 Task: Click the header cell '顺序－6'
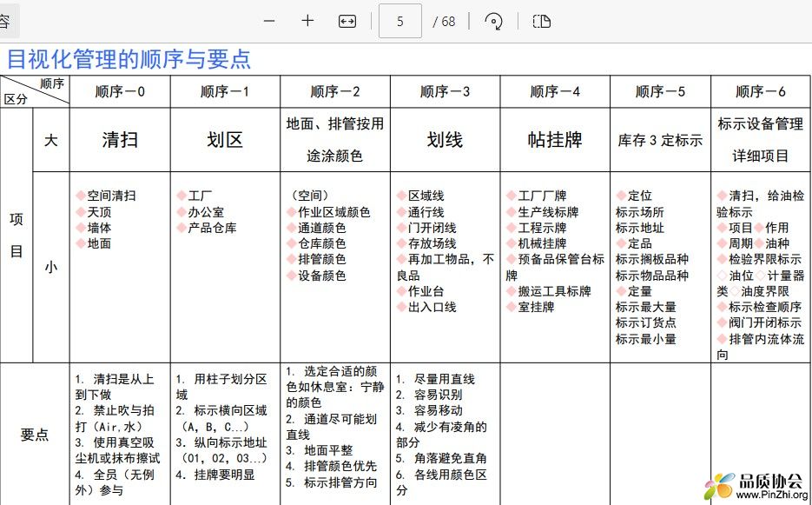click(761, 92)
